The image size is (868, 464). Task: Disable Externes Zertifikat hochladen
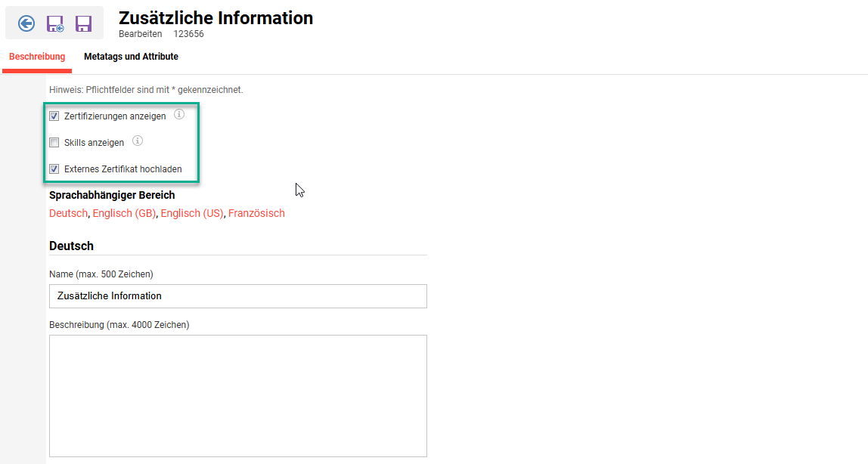(54, 169)
